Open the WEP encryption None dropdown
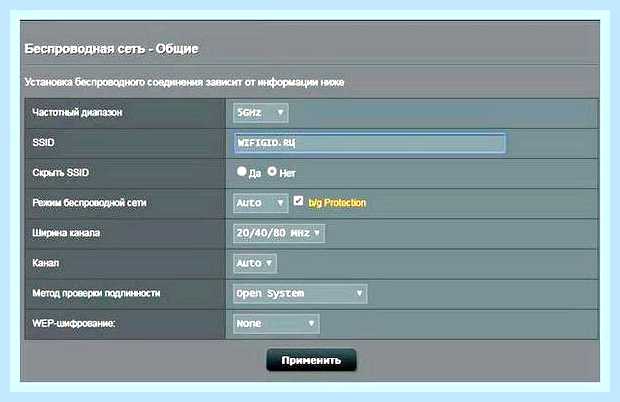 [276, 324]
